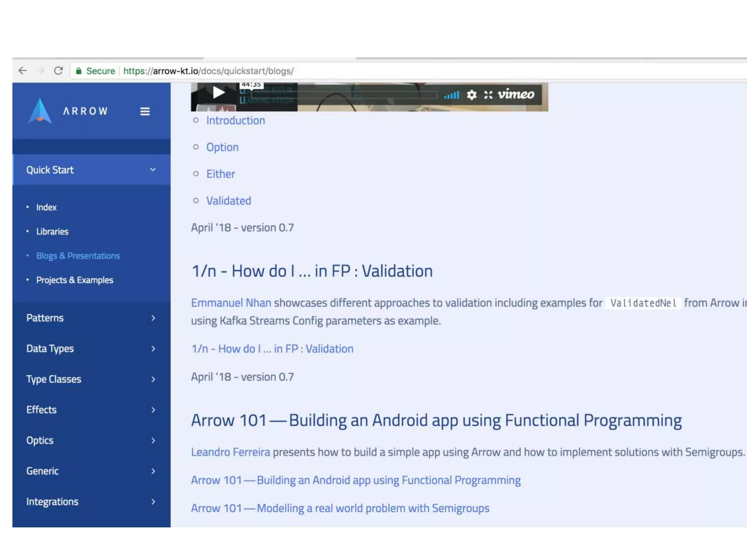This screenshot has height=560, width=747.
Task: Open Modelling with Semigroups article link
Action: 340,508
